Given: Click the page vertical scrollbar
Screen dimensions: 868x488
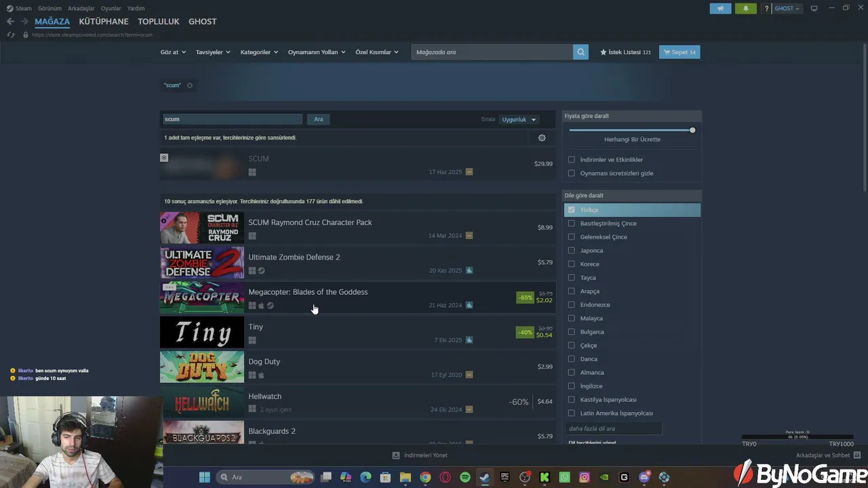Looking at the screenshot, I should (865, 117).
